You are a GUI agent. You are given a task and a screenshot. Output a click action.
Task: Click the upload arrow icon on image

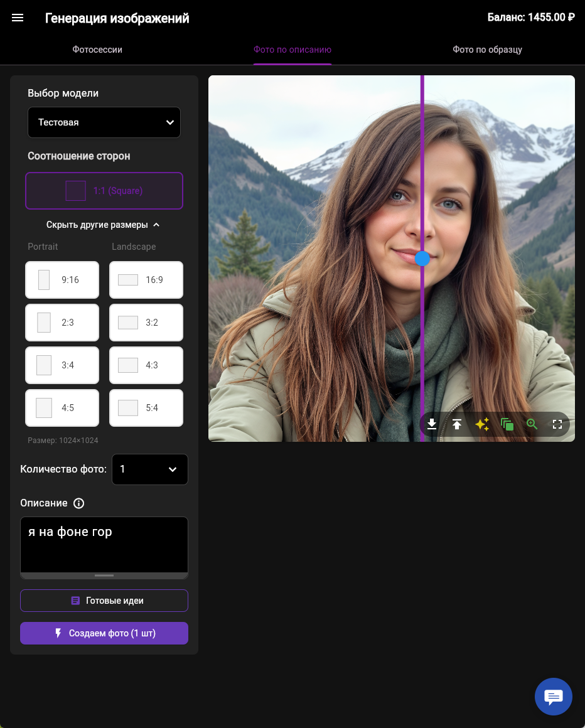[x=457, y=424]
